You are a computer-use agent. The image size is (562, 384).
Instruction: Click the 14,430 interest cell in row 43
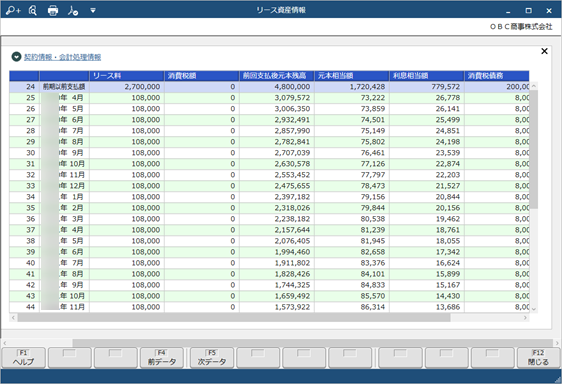(427, 296)
